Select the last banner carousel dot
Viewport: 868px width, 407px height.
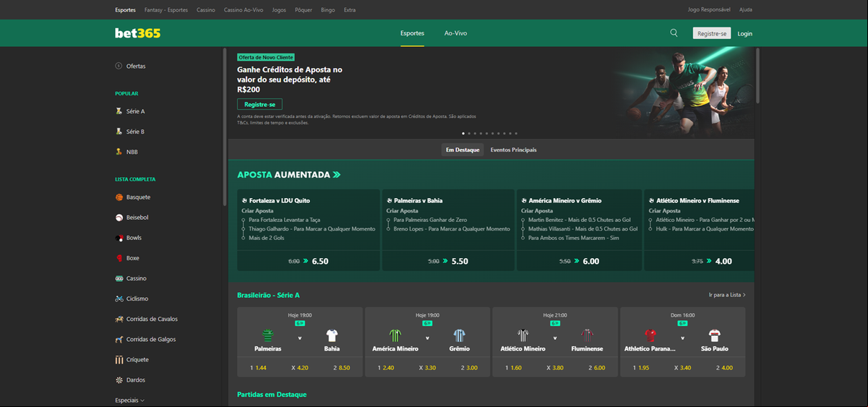515,134
